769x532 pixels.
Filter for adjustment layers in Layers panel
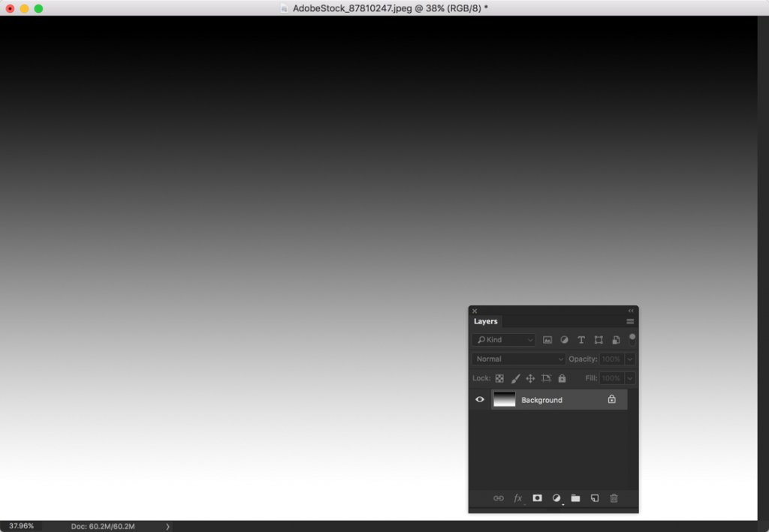point(564,339)
